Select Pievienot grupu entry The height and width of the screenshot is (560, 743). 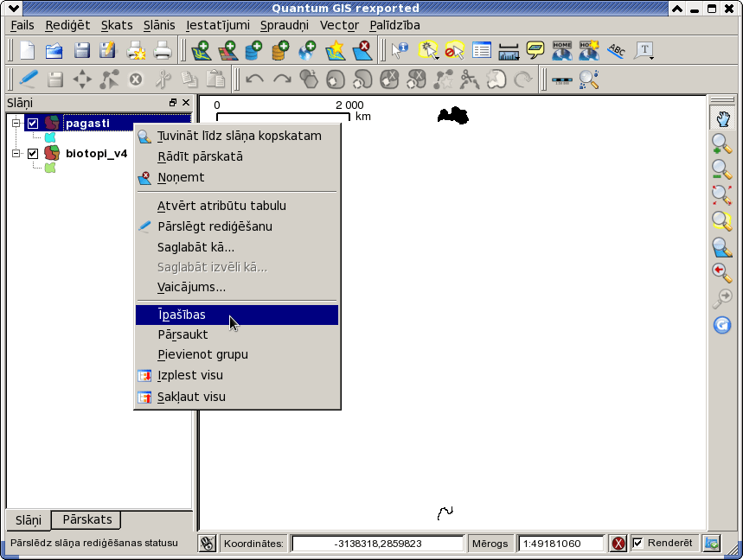point(237,354)
